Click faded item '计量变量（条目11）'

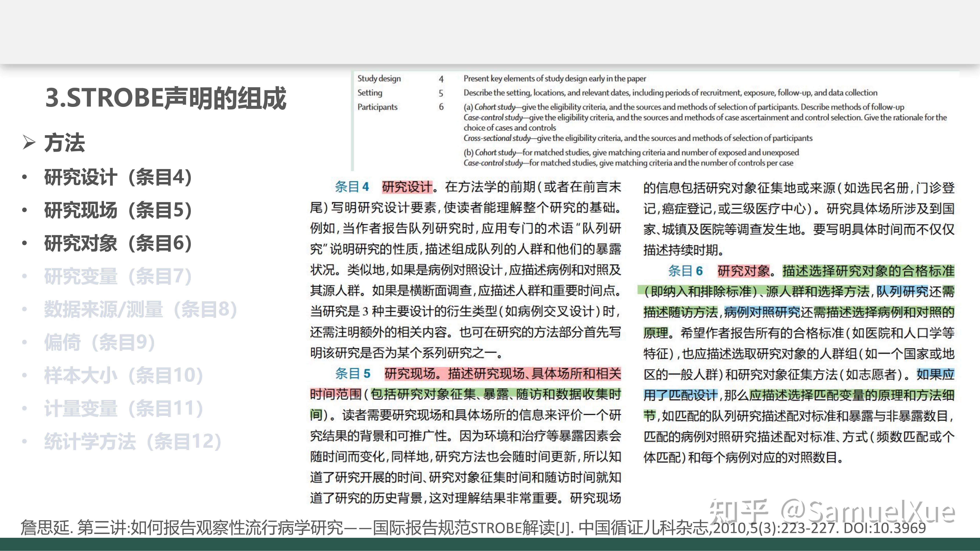[124, 408]
